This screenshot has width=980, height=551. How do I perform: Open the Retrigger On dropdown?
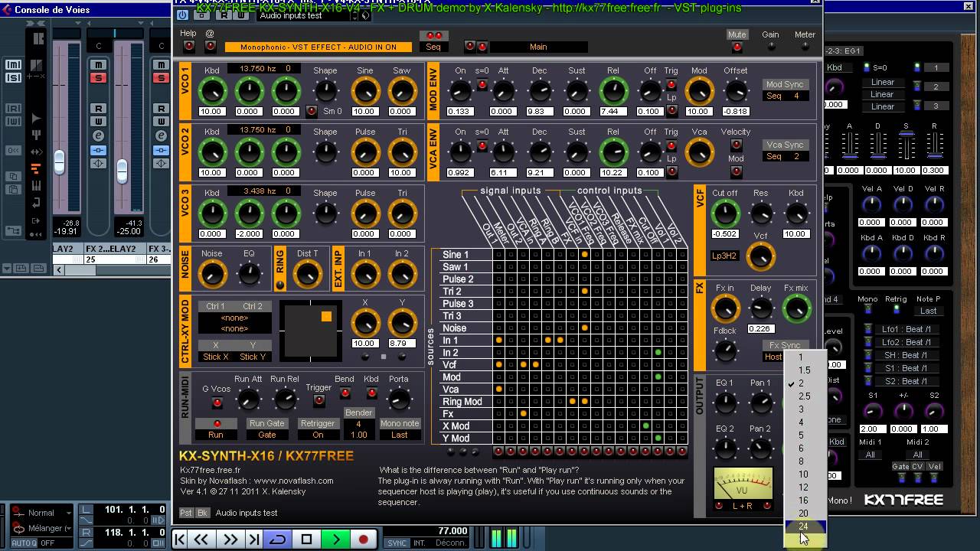318,435
